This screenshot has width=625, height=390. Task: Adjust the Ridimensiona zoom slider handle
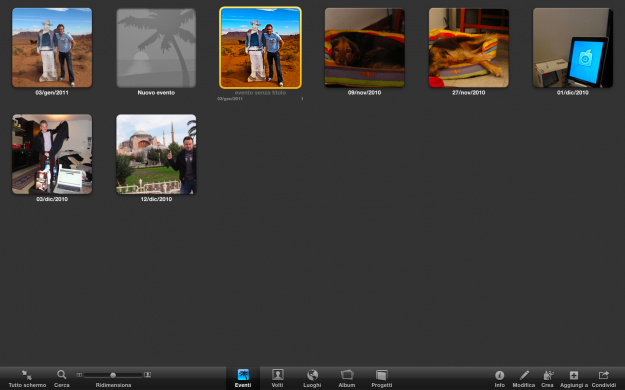coord(113,375)
